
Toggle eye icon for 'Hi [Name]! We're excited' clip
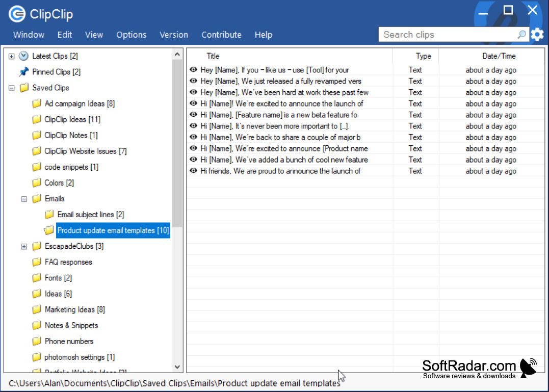(x=193, y=103)
